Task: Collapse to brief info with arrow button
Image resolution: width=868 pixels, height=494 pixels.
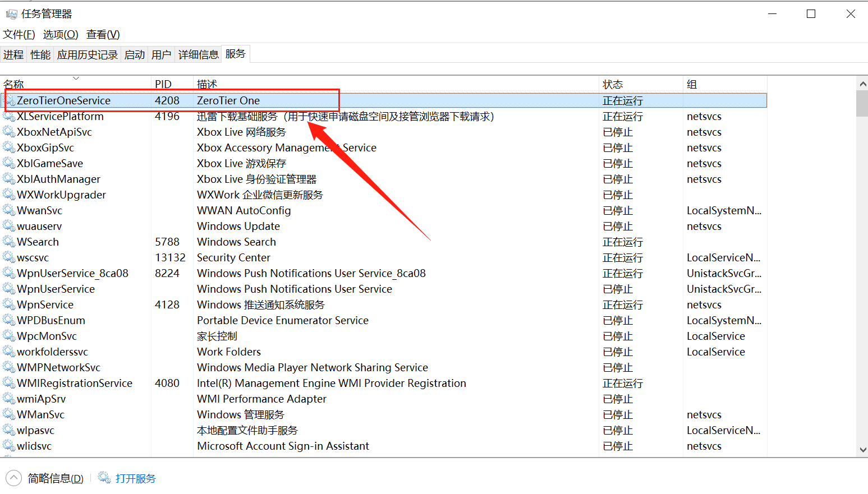Action: click(14, 478)
